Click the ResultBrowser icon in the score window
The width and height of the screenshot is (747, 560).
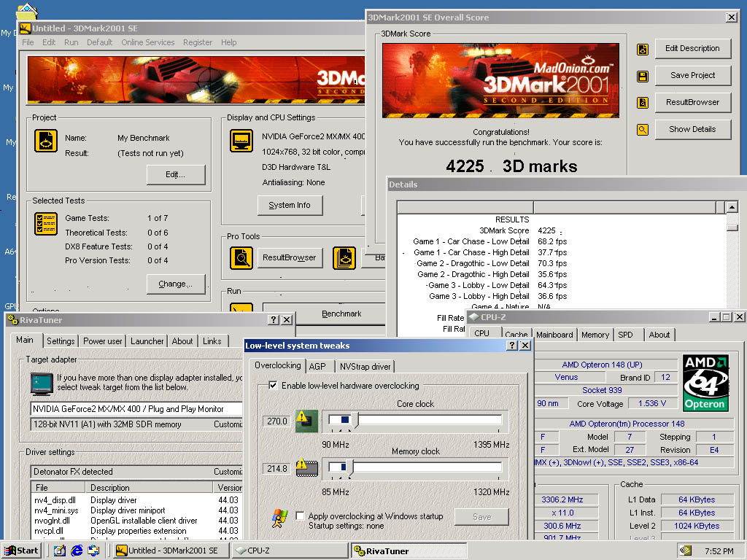point(642,102)
